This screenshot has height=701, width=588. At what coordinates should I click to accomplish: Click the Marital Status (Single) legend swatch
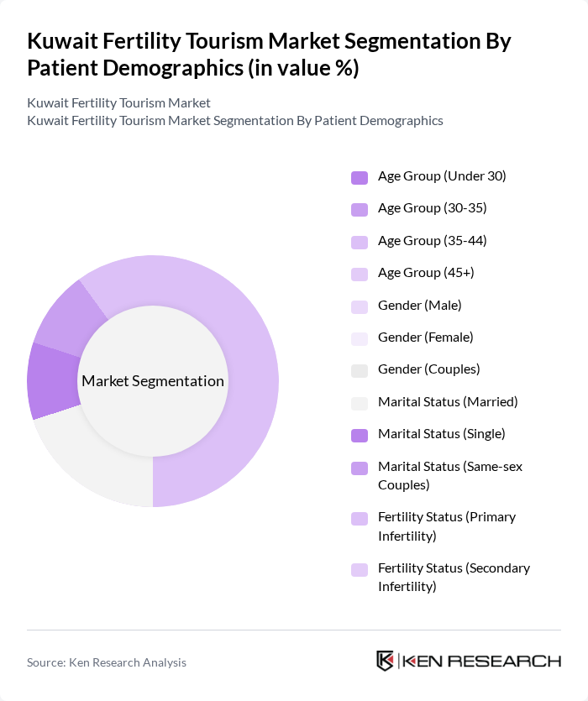click(360, 434)
